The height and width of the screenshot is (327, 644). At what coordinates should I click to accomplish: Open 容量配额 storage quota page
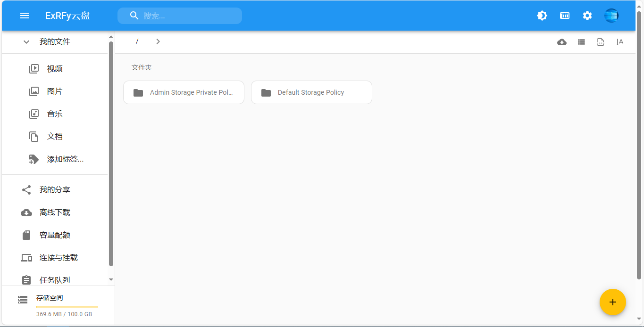(55, 235)
